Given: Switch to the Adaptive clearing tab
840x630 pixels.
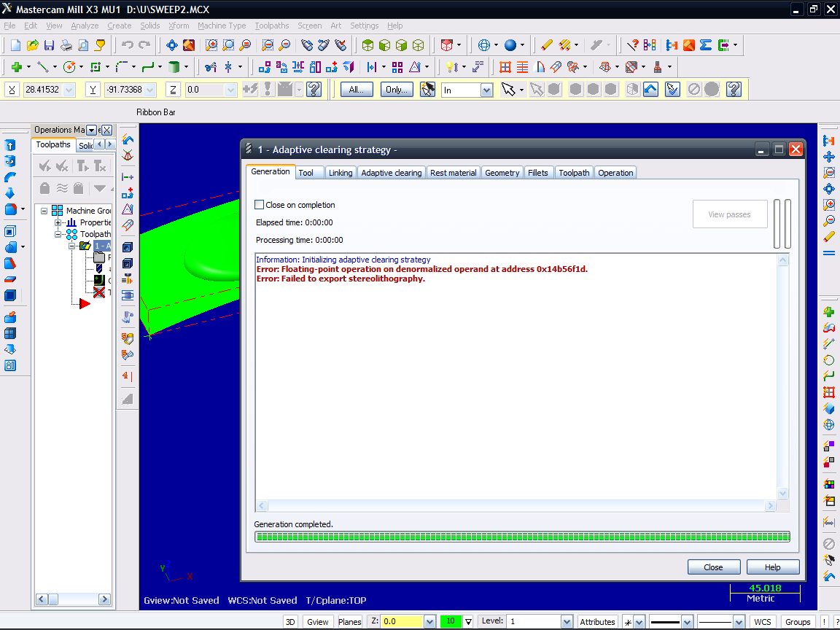Looking at the screenshot, I should (391, 173).
